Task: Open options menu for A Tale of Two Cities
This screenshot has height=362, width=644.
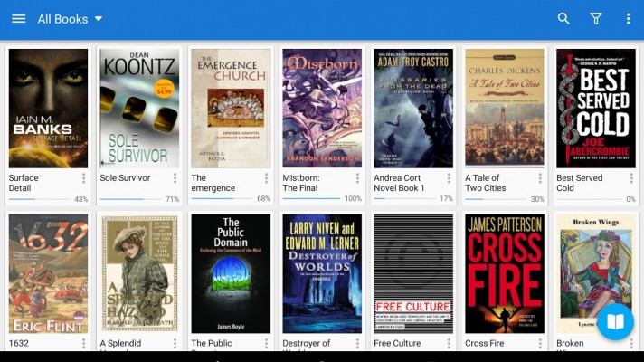Action: pos(541,178)
